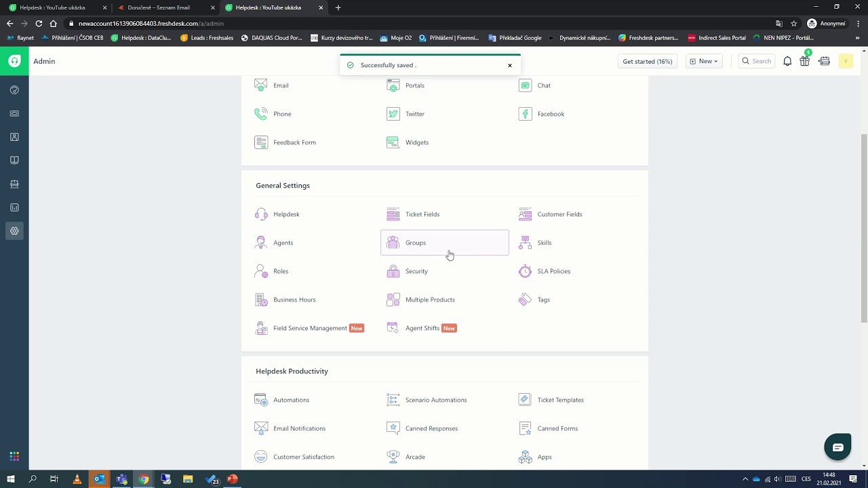Open the Feedback Form settings
Screen dimensions: 868x488
point(285,142)
